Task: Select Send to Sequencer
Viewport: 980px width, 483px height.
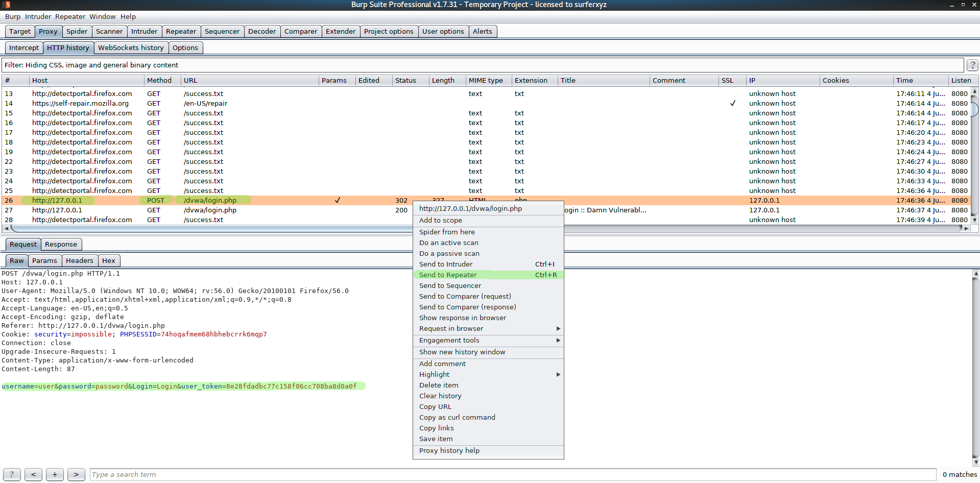Action: [488, 285]
